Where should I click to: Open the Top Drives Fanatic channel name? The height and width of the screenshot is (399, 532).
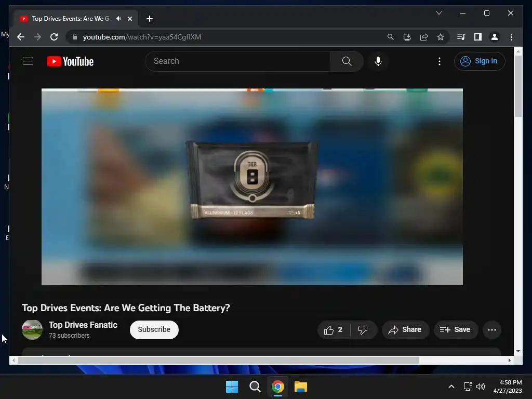[x=83, y=325]
